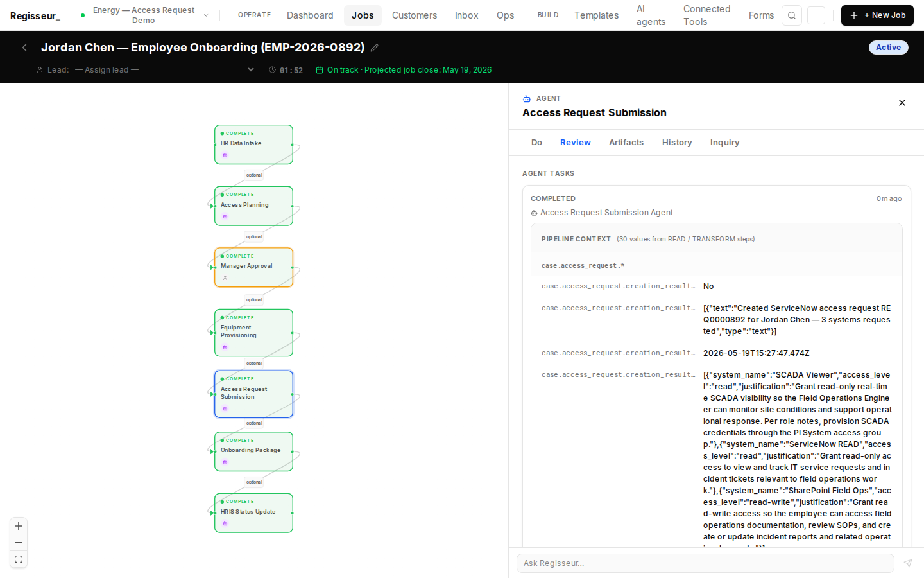Click the optional label below Onboarding Package

click(x=254, y=482)
